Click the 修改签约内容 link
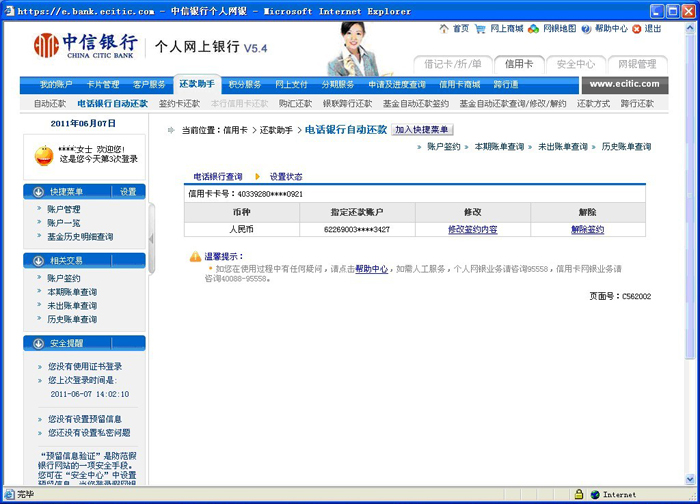Screen dimensions: 700x504 [473, 230]
